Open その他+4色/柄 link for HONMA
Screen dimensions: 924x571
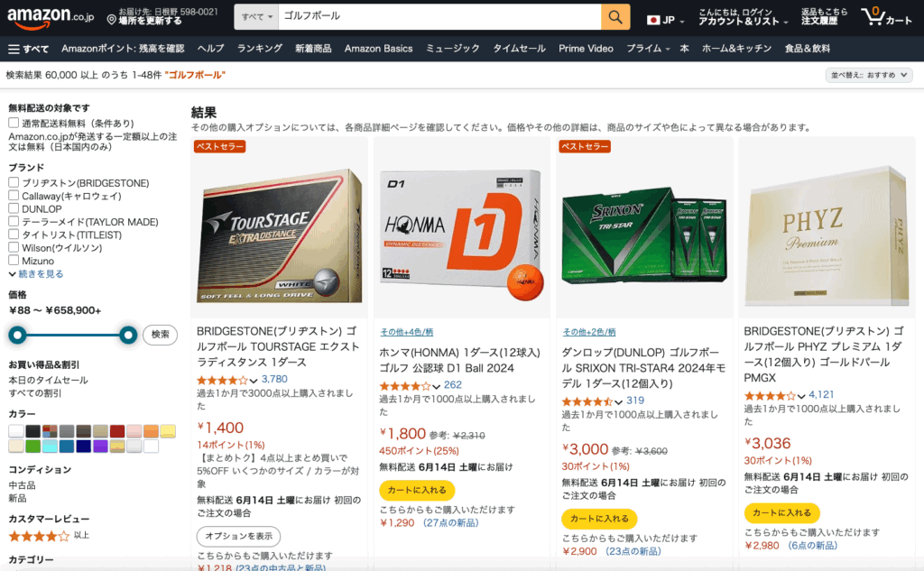pos(407,332)
